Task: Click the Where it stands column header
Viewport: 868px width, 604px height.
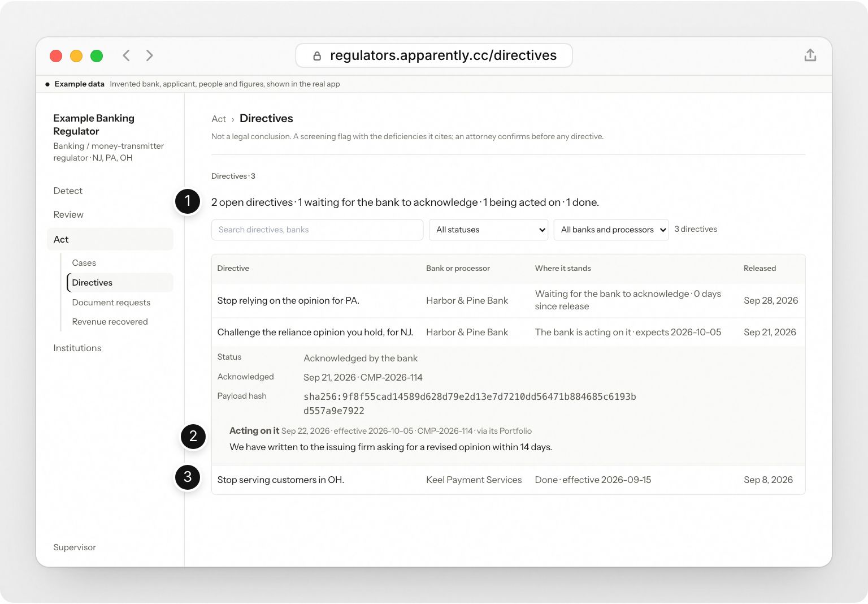Action: coord(563,269)
